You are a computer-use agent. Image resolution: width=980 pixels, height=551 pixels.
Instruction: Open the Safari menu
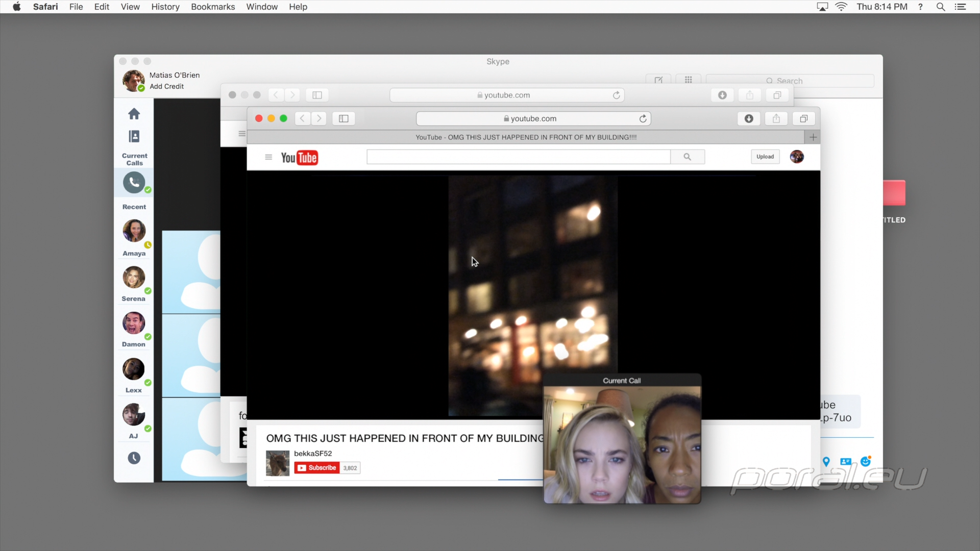pos(45,7)
